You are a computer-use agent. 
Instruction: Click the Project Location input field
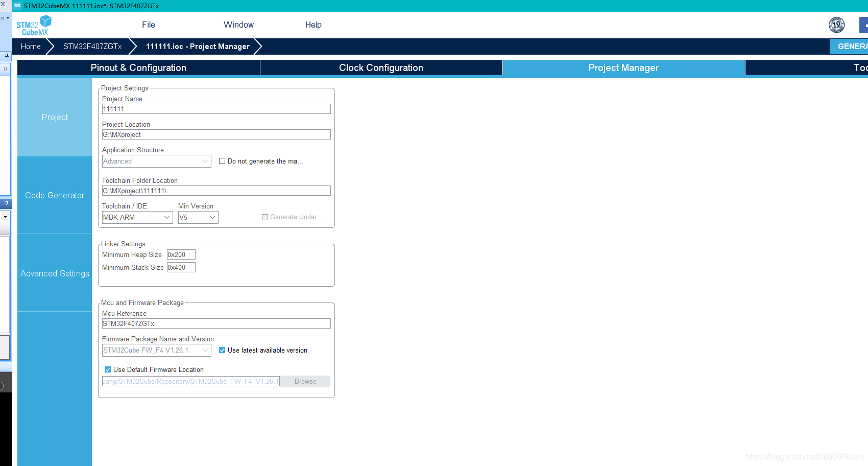[216, 134]
